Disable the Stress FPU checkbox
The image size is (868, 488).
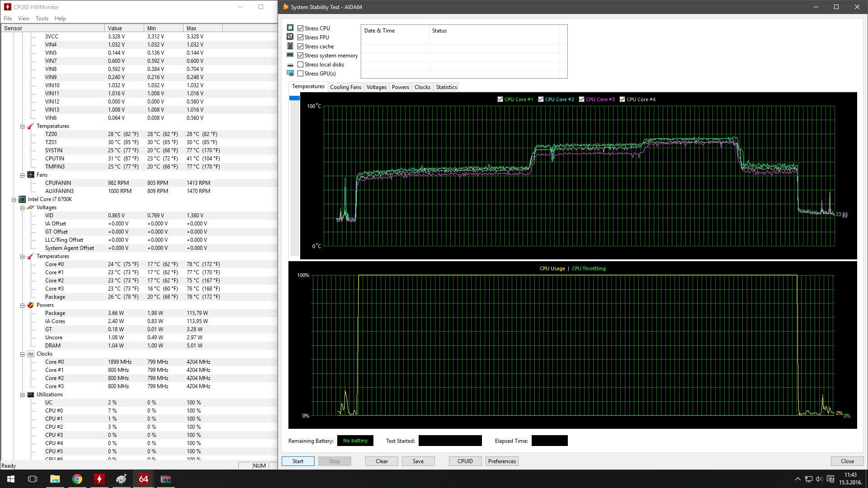click(x=301, y=38)
